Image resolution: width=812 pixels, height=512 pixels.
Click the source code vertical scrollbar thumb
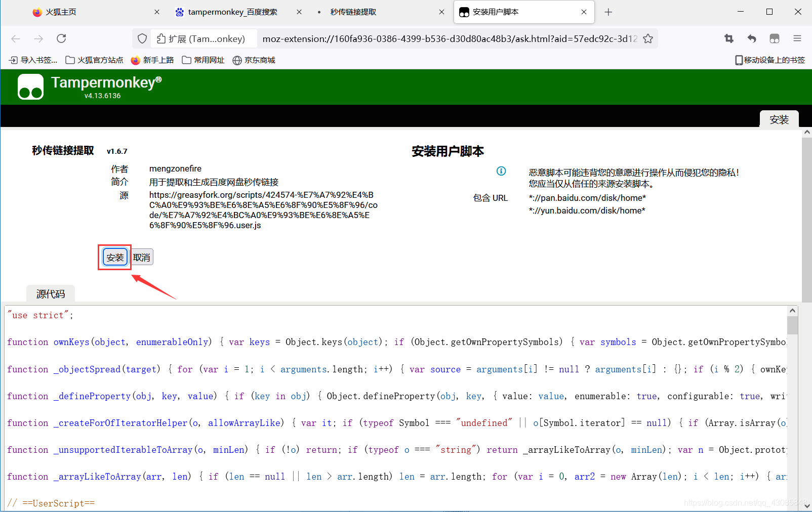(793, 325)
